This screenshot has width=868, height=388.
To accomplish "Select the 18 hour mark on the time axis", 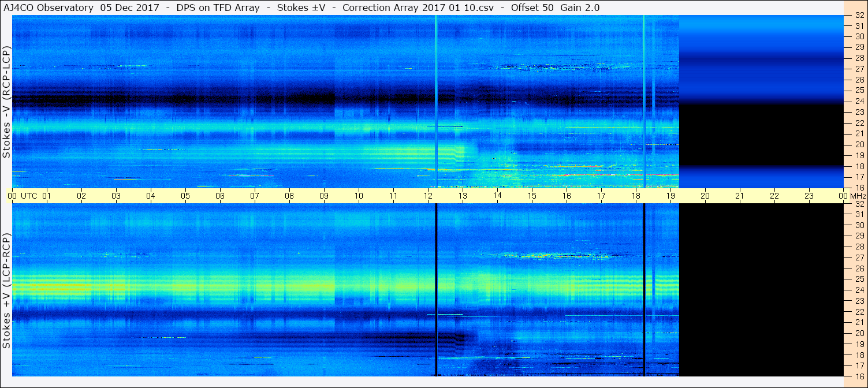I will coord(636,196).
